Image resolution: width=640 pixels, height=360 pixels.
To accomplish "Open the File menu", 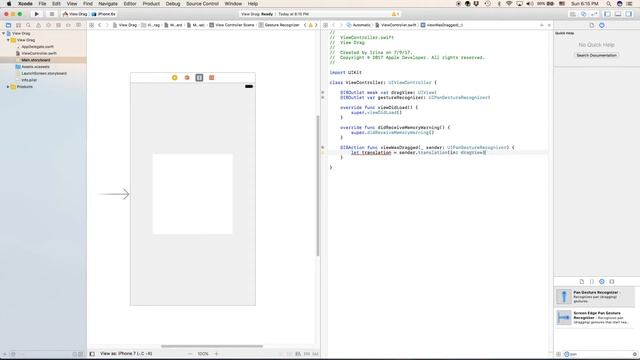I will click(x=42, y=4).
